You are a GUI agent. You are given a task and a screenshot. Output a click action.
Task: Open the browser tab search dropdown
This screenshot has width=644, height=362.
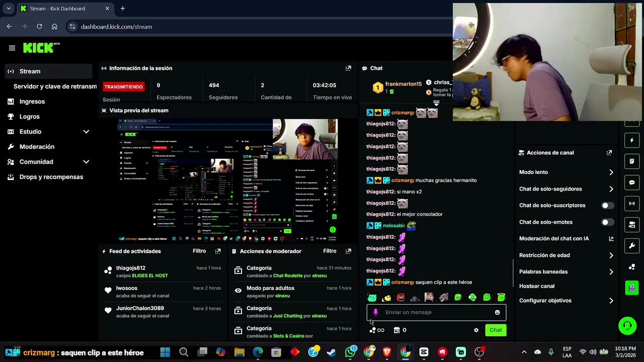point(9,9)
